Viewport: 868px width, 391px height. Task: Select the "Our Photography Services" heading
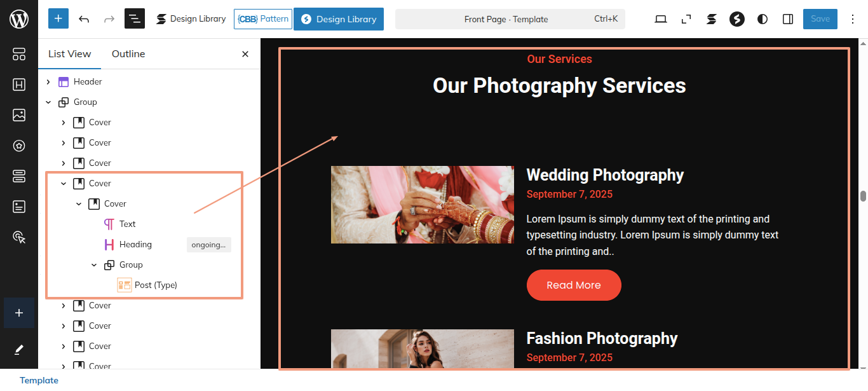pyautogui.click(x=559, y=85)
